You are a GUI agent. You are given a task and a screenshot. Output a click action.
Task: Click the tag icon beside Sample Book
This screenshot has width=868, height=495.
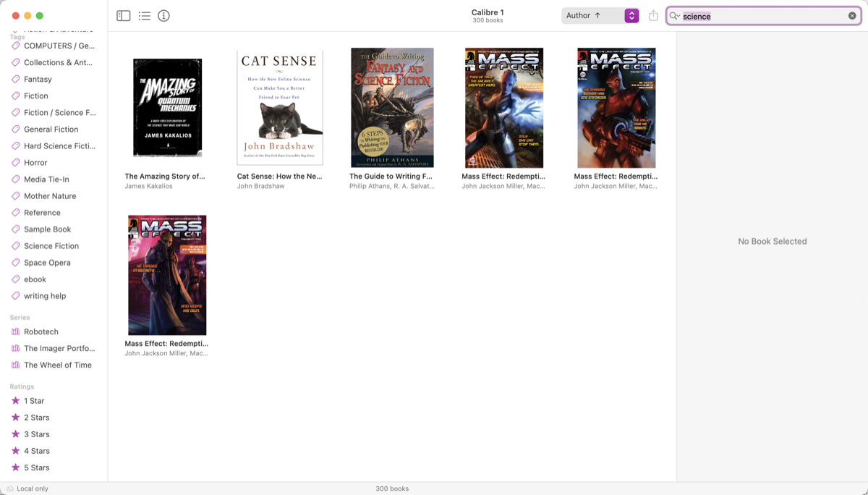pyautogui.click(x=16, y=229)
